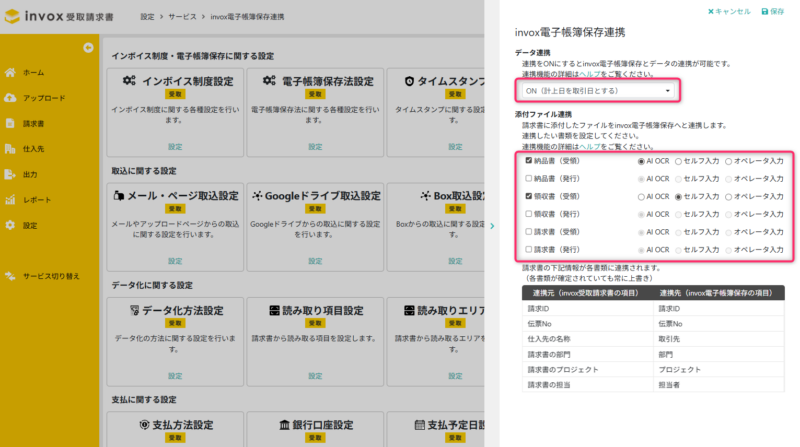800x447 pixels.
Task: Open レポート in the sidebar menu
Action: click(x=37, y=200)
